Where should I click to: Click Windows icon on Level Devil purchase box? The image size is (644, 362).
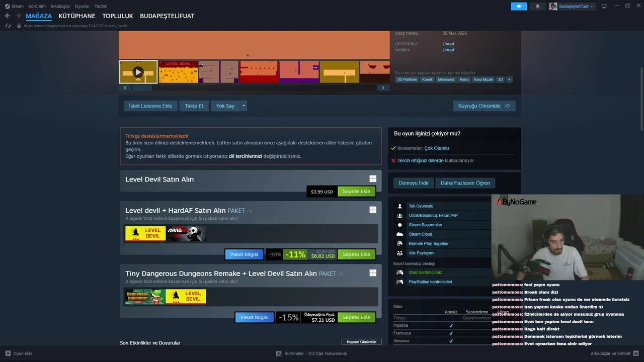tap(373, 179)
